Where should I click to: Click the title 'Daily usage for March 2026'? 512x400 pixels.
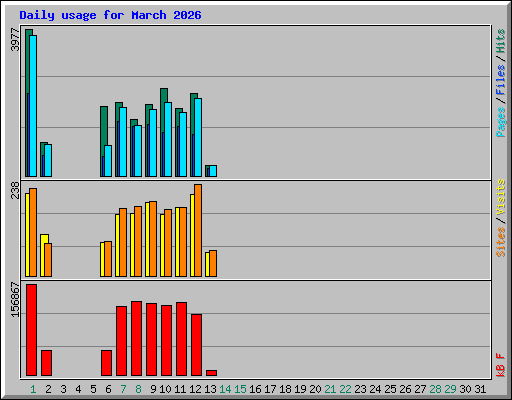(x=110, y=15)
